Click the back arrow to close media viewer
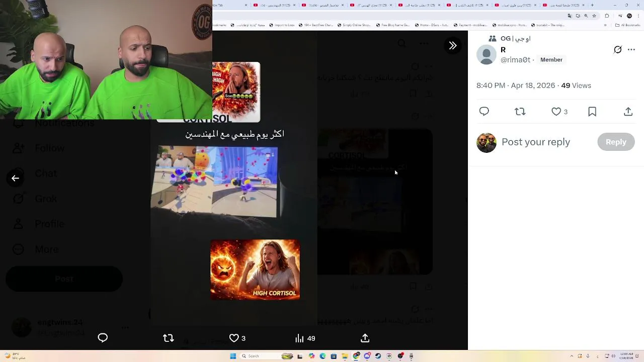 (15, 178)
